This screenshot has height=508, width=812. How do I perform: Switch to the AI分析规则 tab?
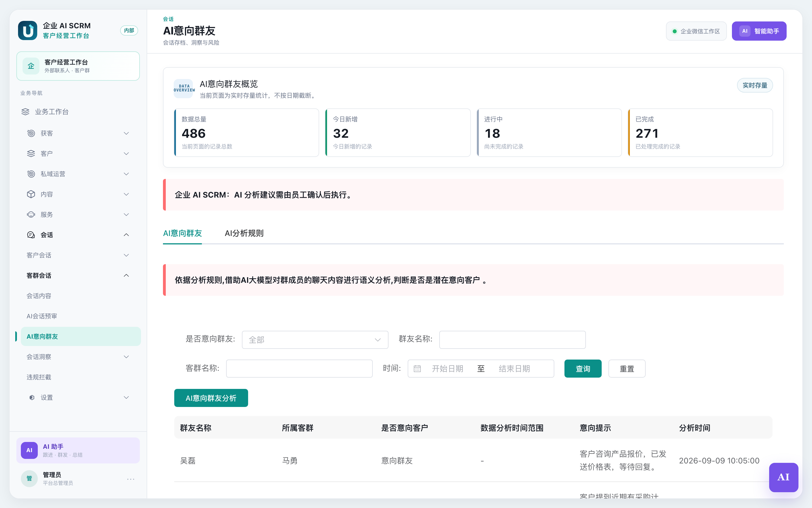[244, 233]
